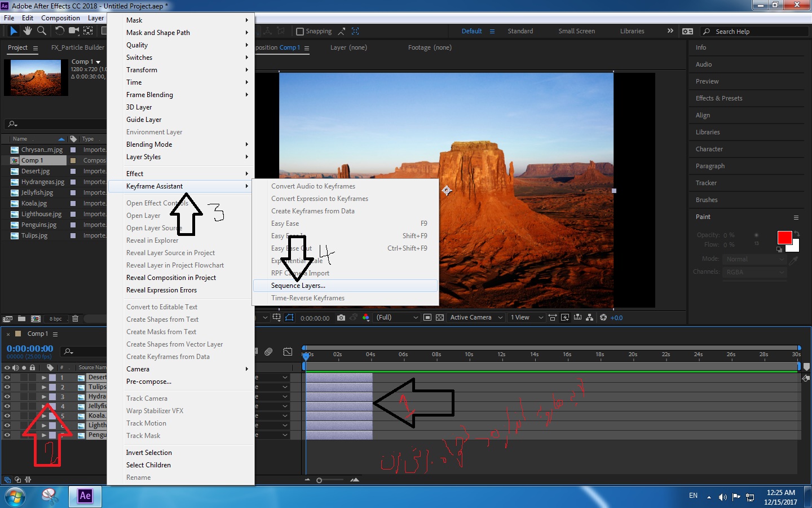The width and height of the screenshot is (812, 508).
Task: Switch to Standard workspace
Action: (x=520, y=31)
